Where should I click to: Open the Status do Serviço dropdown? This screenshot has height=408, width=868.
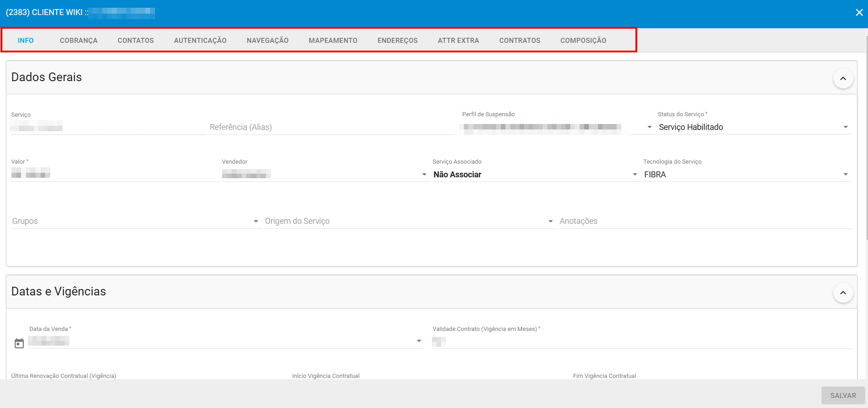click(754, 127)
